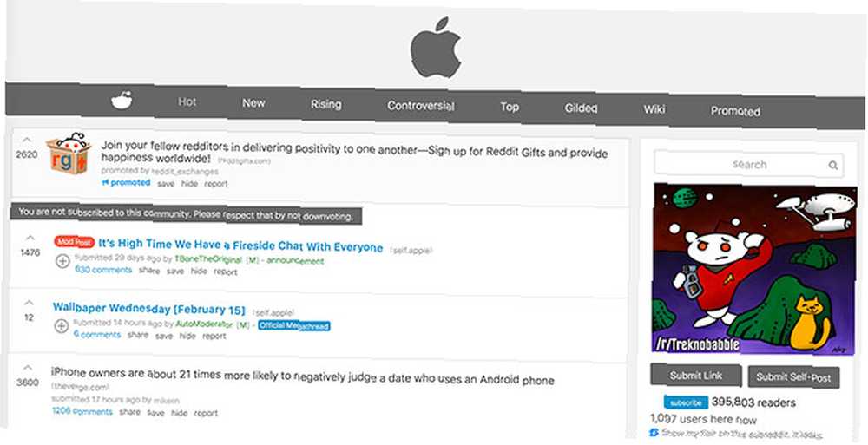
Task: Report the Reddit Gifts promoted post
Action: (216, 184)
